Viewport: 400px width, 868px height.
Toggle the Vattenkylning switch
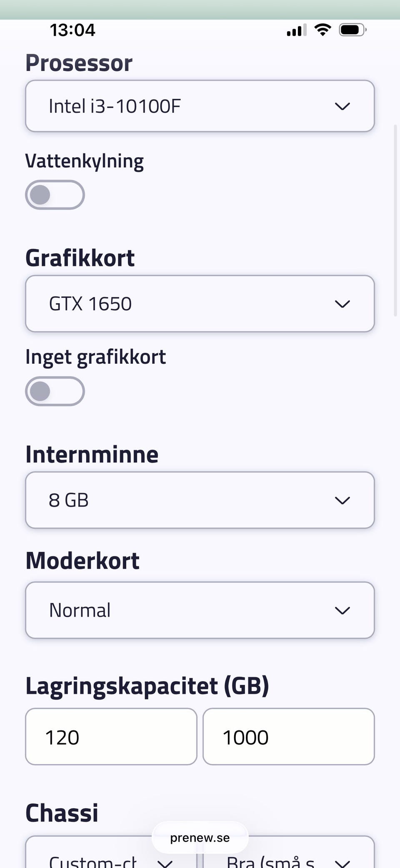[x=55, y=195]
